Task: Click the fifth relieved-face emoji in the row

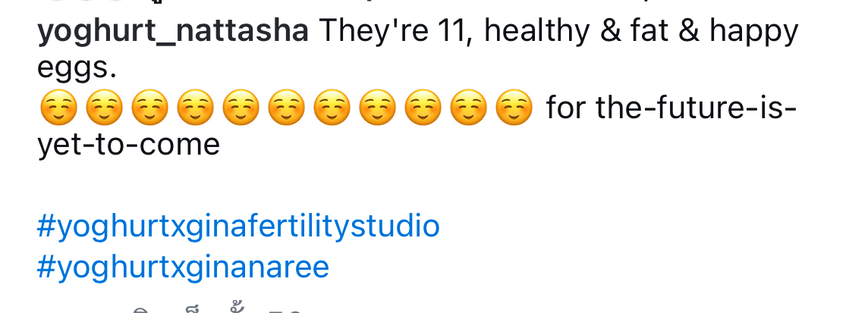Action: pos(241,107)
